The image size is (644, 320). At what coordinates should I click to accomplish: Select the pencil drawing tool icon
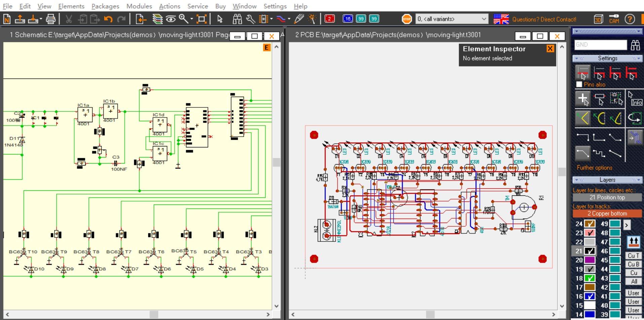point(299,19)
